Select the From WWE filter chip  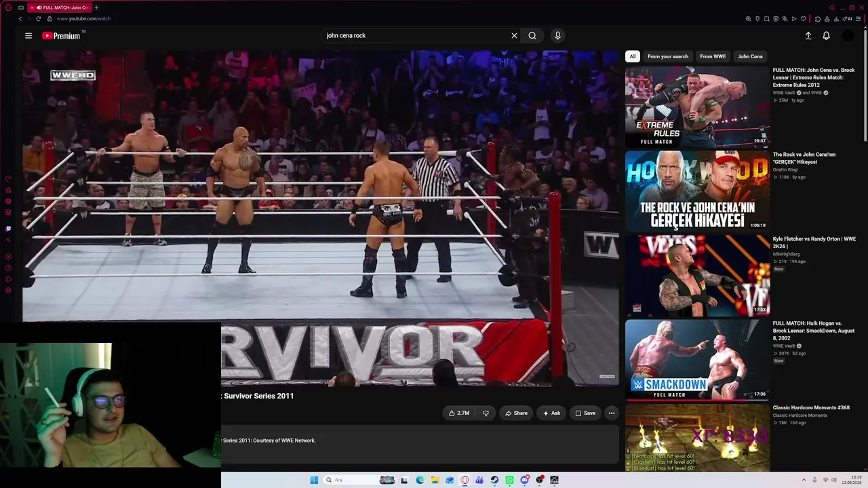click(x=713, y=56)
